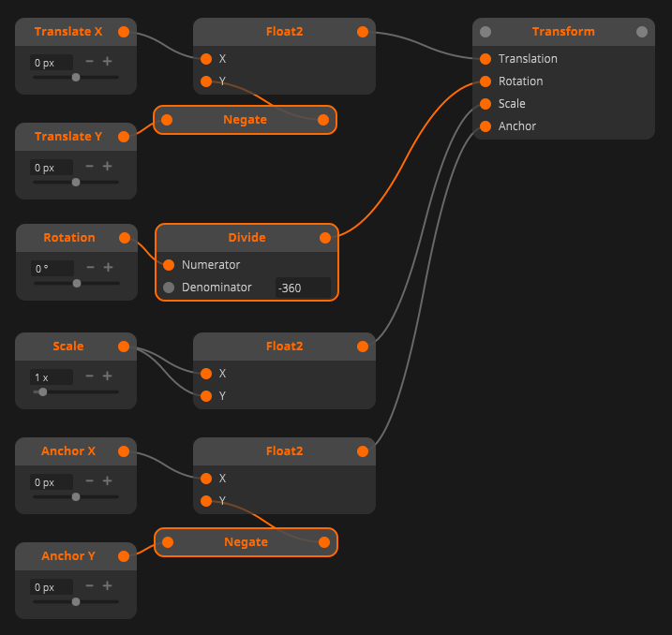This screenshot has width=672, height=635.
Task: Click the Scale node output port
Action: (x=124, y=347)
